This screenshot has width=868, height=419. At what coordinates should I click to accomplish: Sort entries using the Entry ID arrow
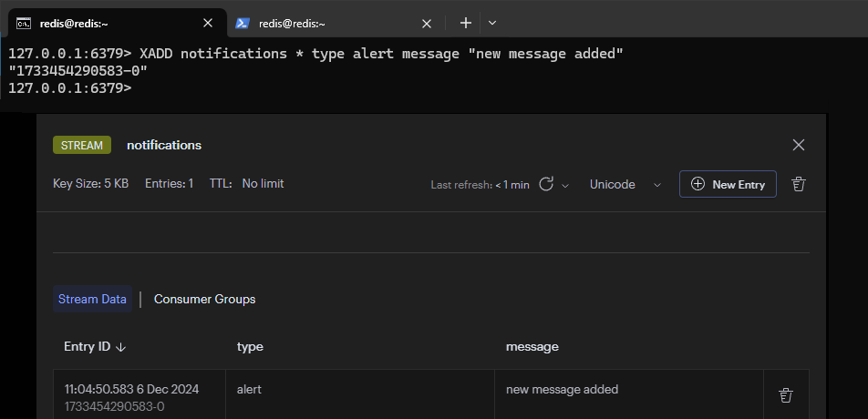(x=121, y=347)
